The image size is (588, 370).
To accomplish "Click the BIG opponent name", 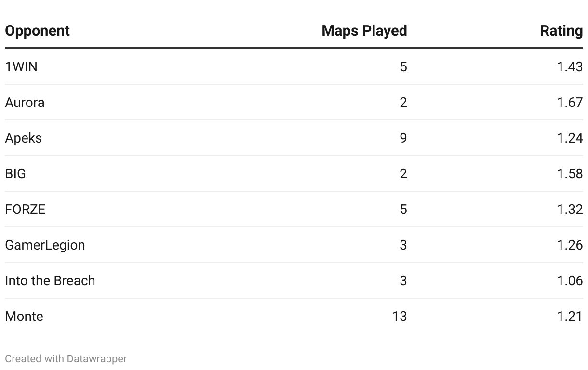I will (x=15, y=173).
